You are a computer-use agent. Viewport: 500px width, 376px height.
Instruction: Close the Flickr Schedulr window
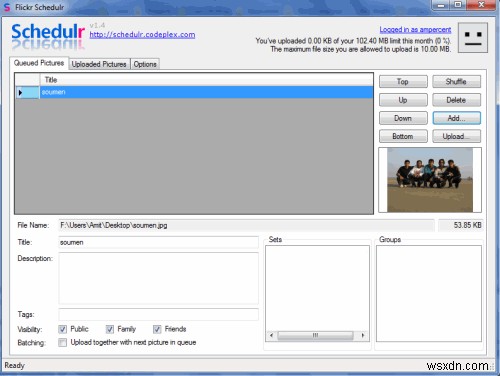point(481,5)
